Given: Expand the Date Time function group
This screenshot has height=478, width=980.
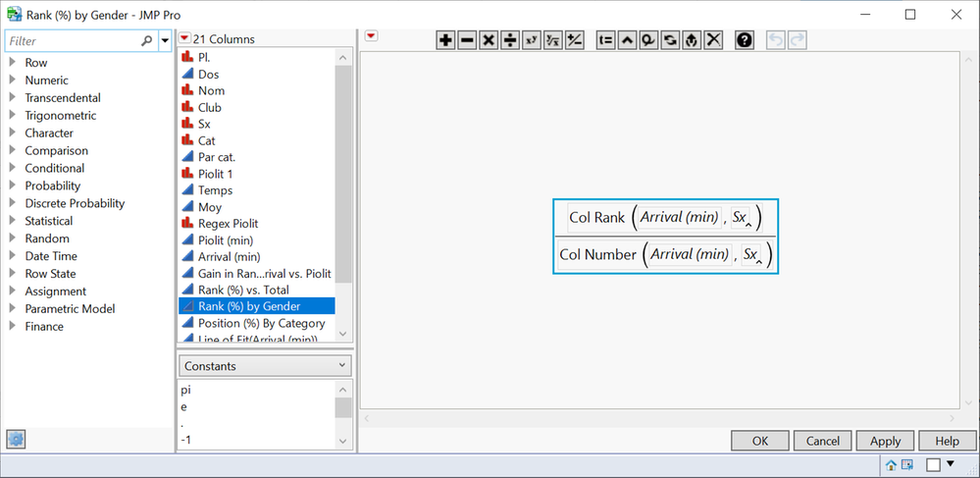Looking at the screenshot, I should (x=13, y=256).
